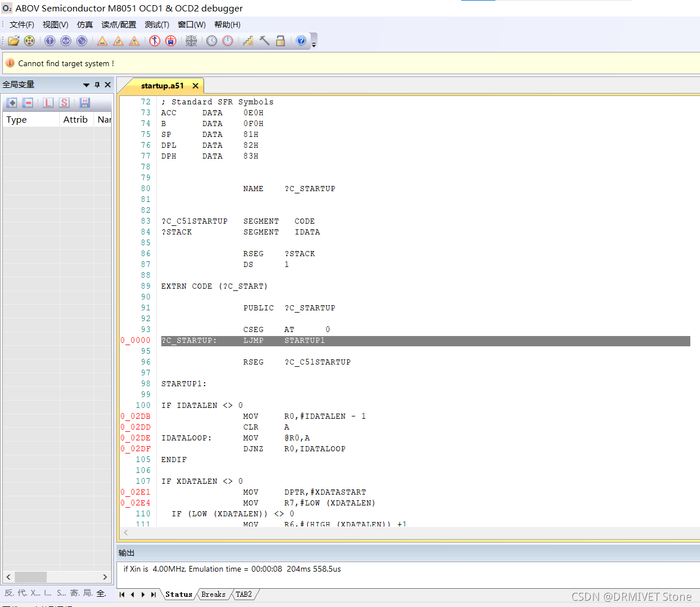Click address marker 0_0000 in the gutter
This screenshot has height=607, width=700.
click(136, 341)
